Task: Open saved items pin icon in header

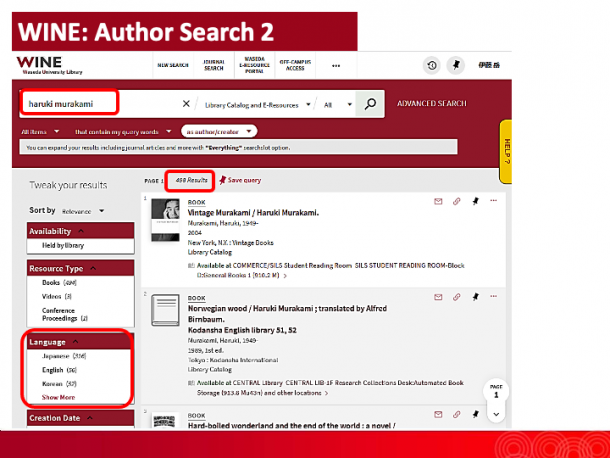Action: coord(456,65)
